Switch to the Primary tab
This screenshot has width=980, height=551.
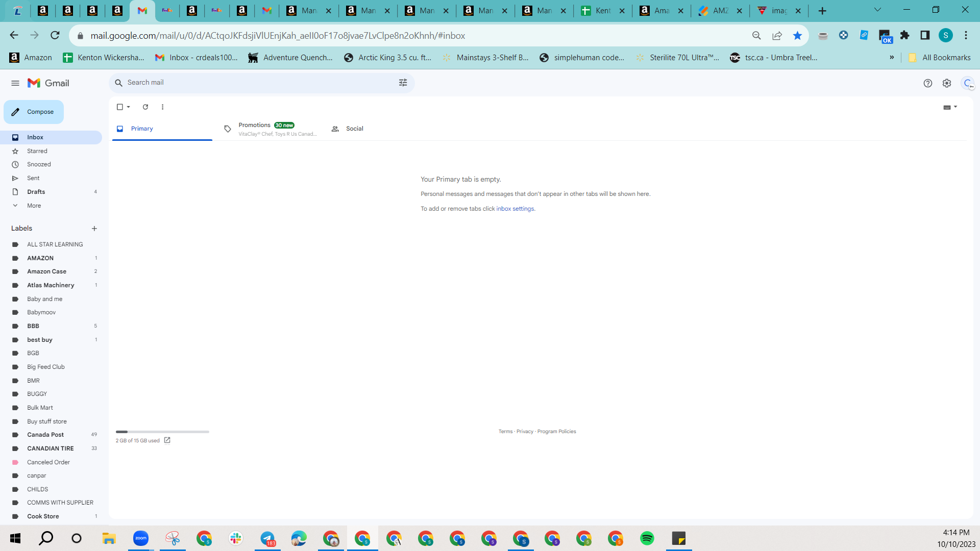pyautogui.click(x=162, y=129)
